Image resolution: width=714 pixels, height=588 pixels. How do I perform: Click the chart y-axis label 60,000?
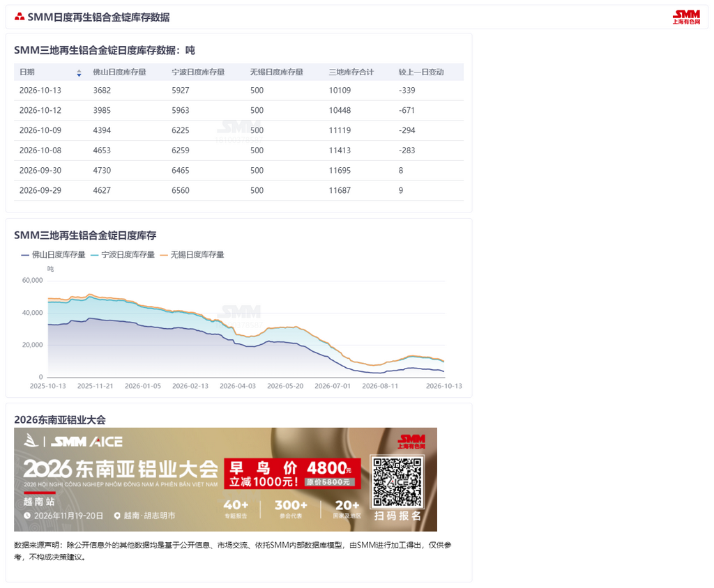click(32, 280)
